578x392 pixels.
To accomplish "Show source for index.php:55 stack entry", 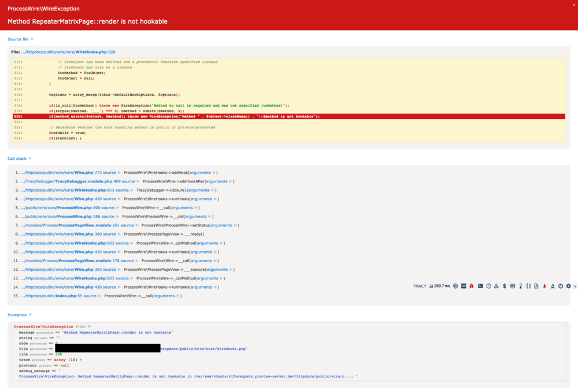I will pos(88,296).
